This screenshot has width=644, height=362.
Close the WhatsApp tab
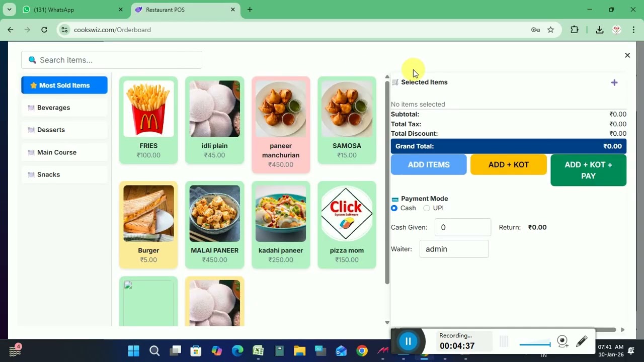point(121,10)
